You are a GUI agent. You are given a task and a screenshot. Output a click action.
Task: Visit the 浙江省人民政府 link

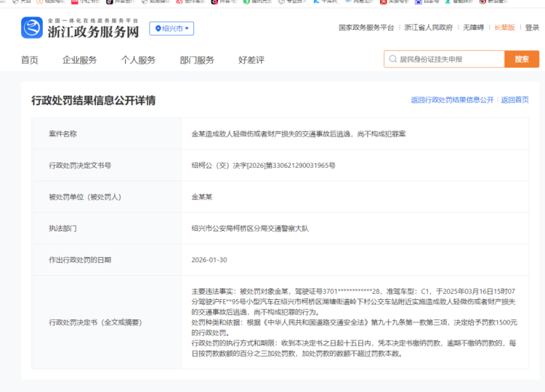pyautogui.click(x=428, y=28)
